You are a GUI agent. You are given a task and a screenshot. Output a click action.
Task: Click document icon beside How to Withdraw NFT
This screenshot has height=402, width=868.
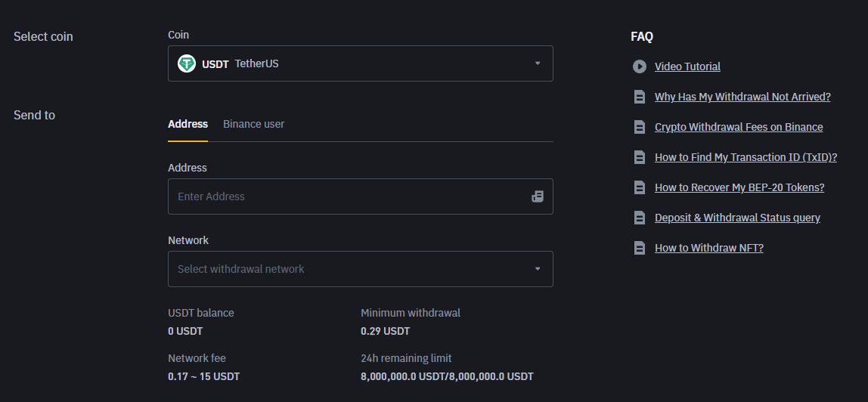(x=640, y=248)
